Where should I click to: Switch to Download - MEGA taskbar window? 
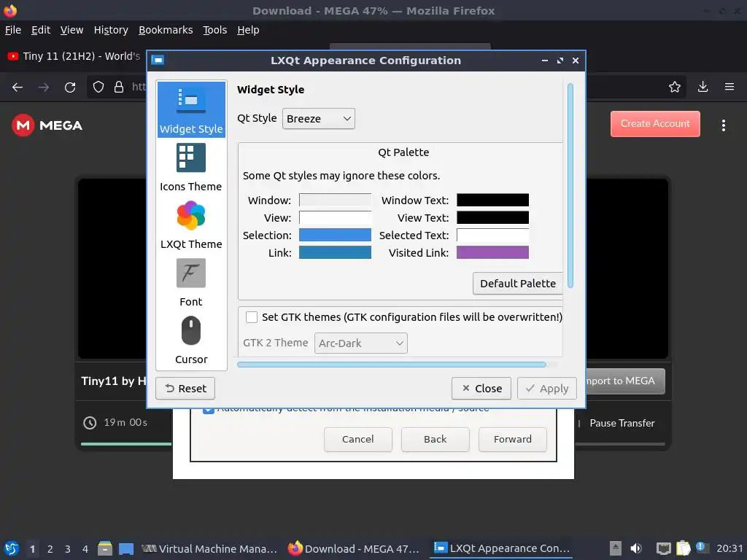pos(354,548)
